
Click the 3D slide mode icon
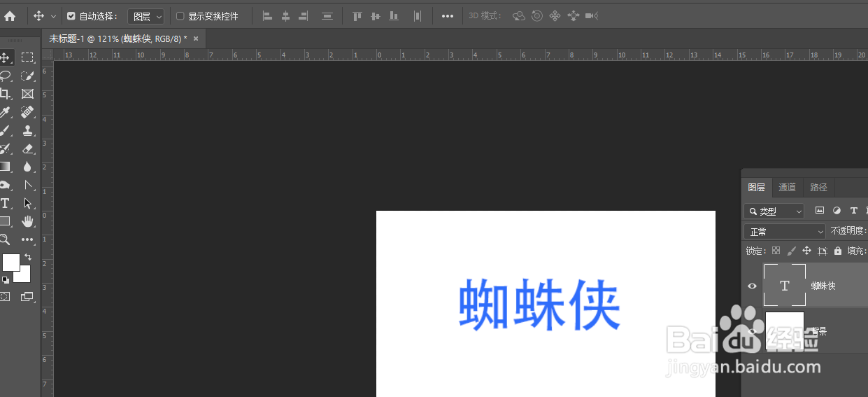574,16
